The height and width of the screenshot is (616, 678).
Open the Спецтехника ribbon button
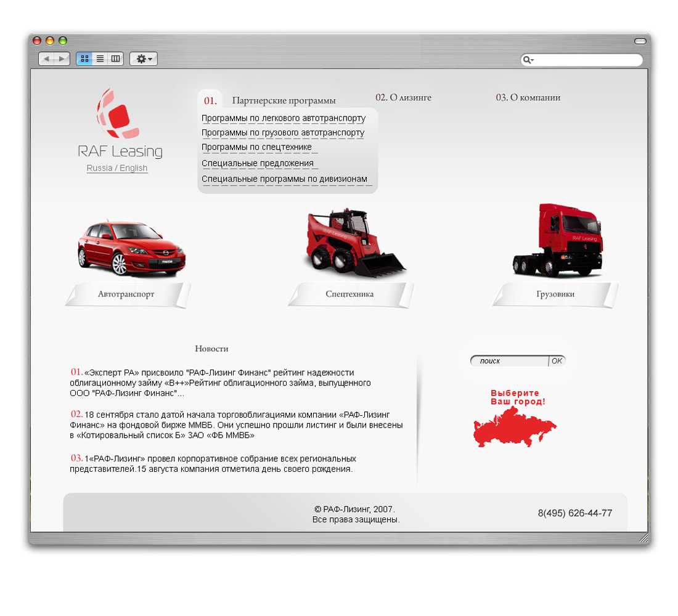click(350, 294)
